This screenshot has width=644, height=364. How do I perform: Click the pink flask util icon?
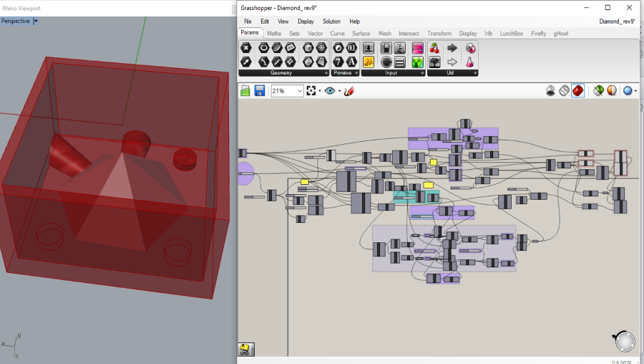coord(470,62)
